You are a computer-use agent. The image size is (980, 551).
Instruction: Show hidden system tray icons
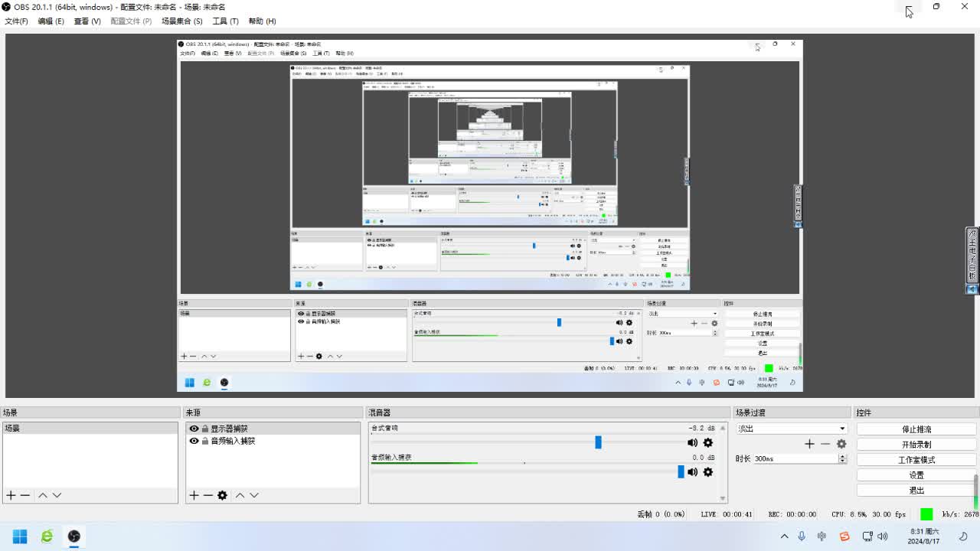tap(784, 536)
